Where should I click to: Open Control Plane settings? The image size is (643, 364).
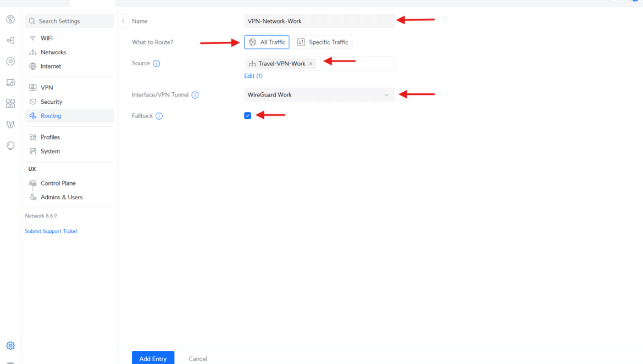pos(69,183)
